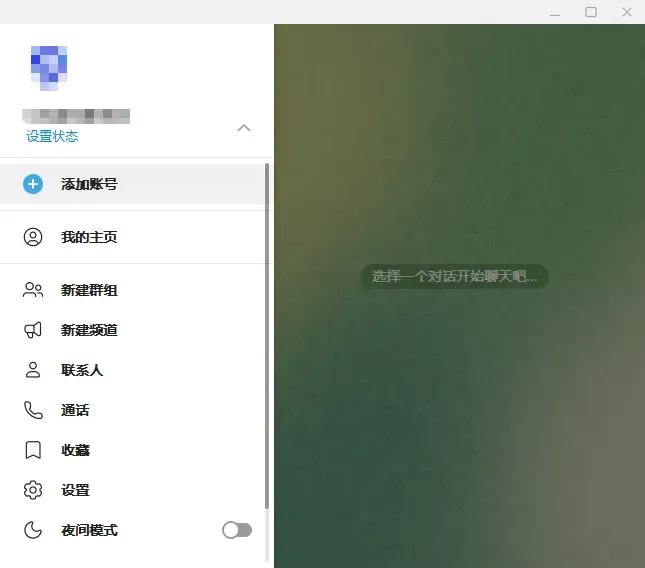Choose 新建频道 menu entry
Screen dimensions: 645x568
tap(132, 330)
